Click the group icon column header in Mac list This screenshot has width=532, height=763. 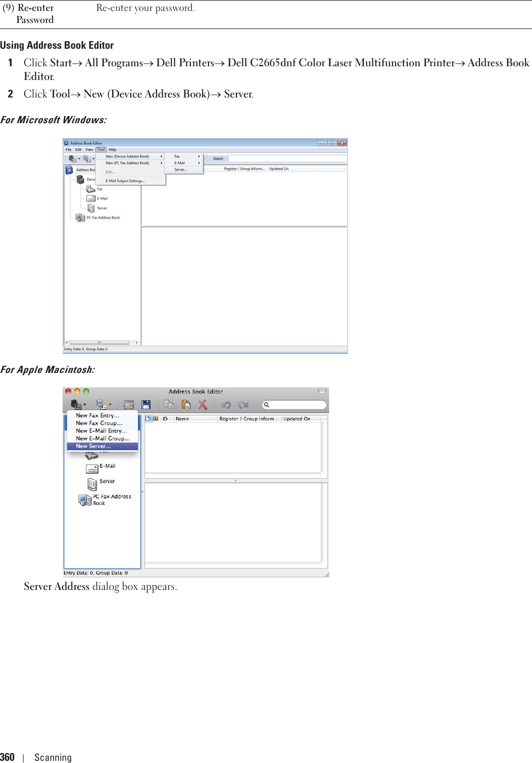coord(155,418)
